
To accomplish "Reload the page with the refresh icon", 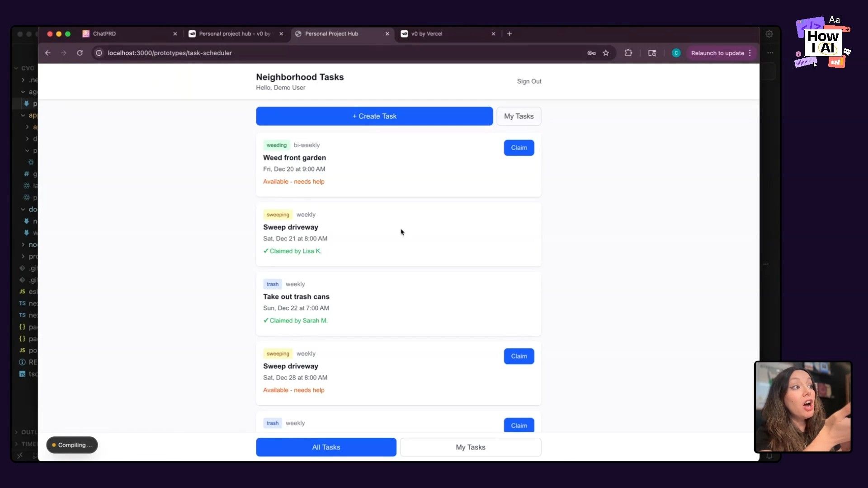I will pyautogui.click(x=80, y=53).
